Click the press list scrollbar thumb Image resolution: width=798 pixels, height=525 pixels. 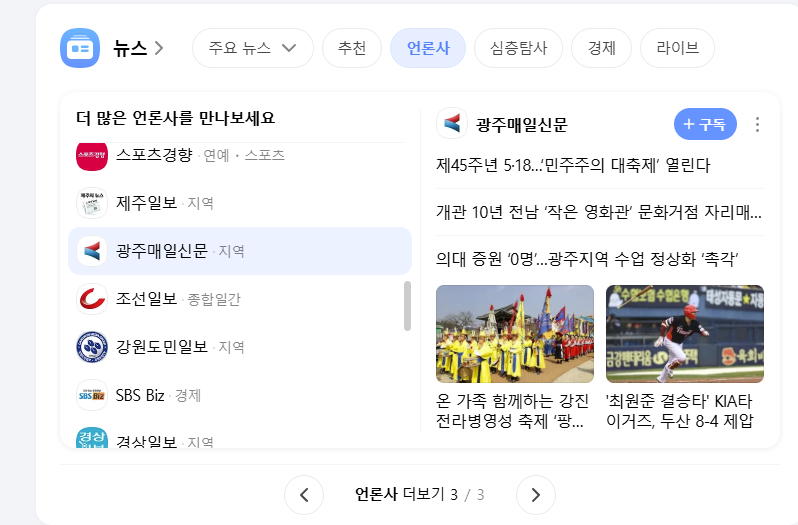[407, 306]
